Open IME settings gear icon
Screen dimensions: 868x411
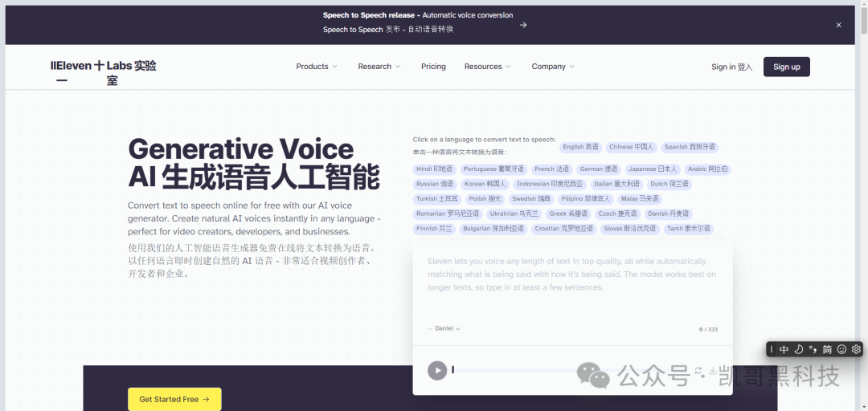(x=857, y=349)
